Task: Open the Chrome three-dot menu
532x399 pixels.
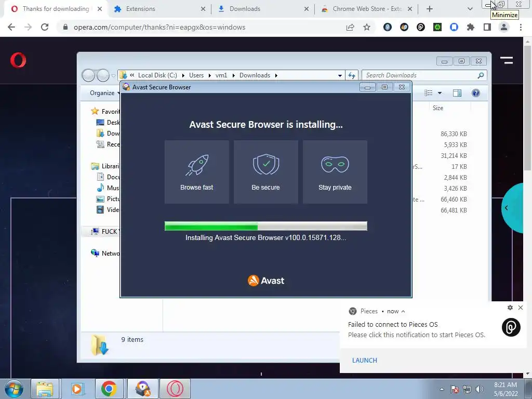Action: point(521,27)
